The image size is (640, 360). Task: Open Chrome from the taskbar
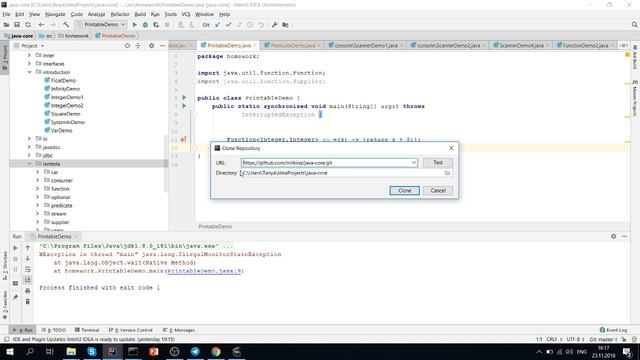click(x=216, y=351)
